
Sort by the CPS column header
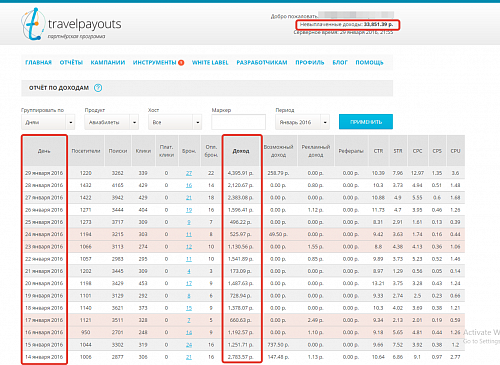pyautogui.click(x=437, y=151)
